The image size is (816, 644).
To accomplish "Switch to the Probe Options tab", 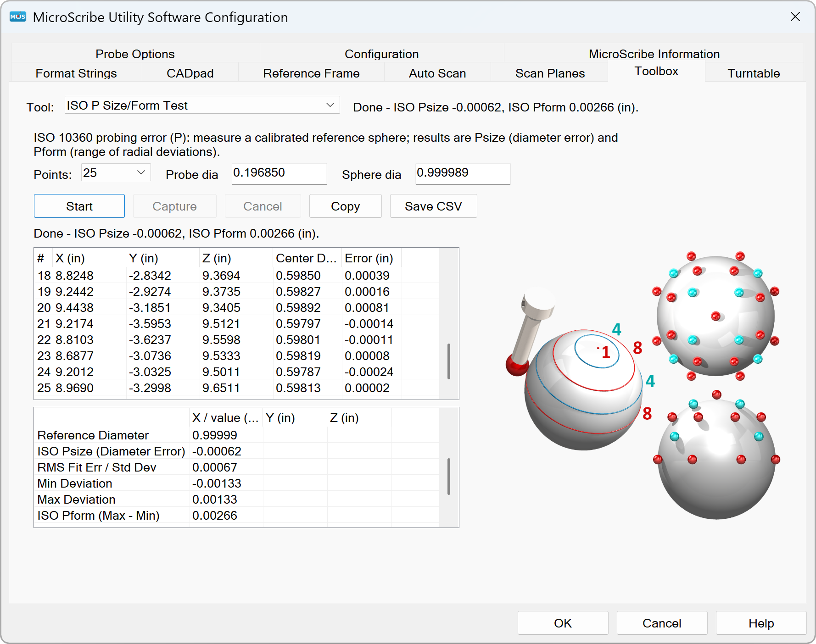I will pyautogui.click(x=135, y=54).
